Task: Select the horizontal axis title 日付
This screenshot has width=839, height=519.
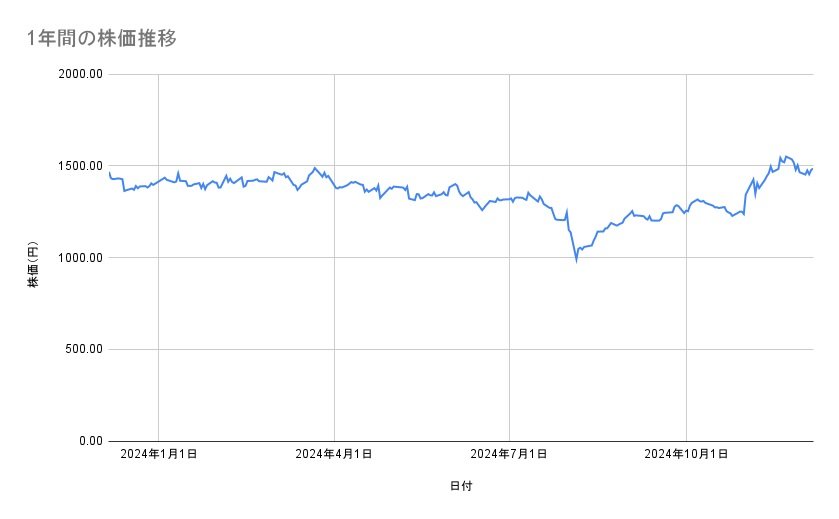Action: (x=461, y=487)
